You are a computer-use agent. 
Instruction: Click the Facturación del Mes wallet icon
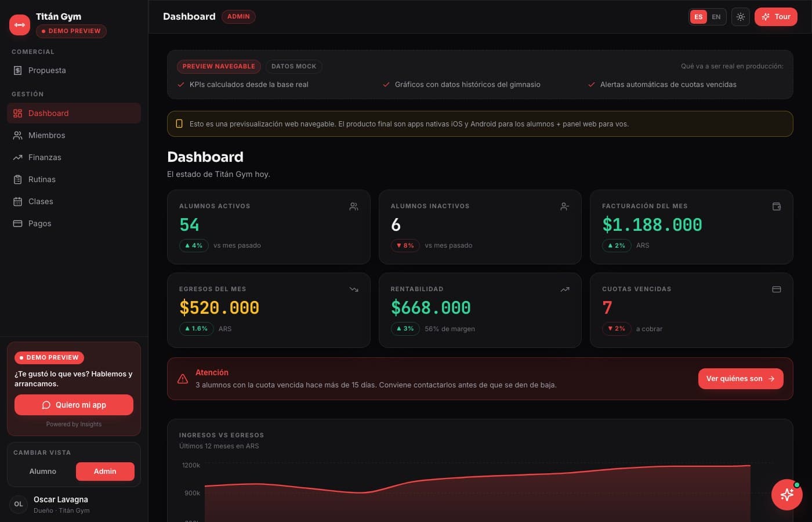click(777, 206)
